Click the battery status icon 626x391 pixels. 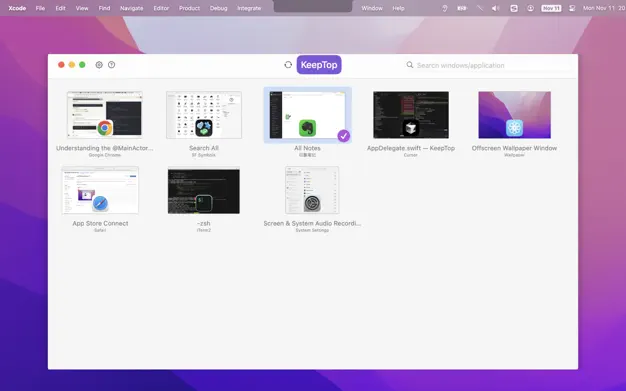pyautogui.click(x=462, y=8)
